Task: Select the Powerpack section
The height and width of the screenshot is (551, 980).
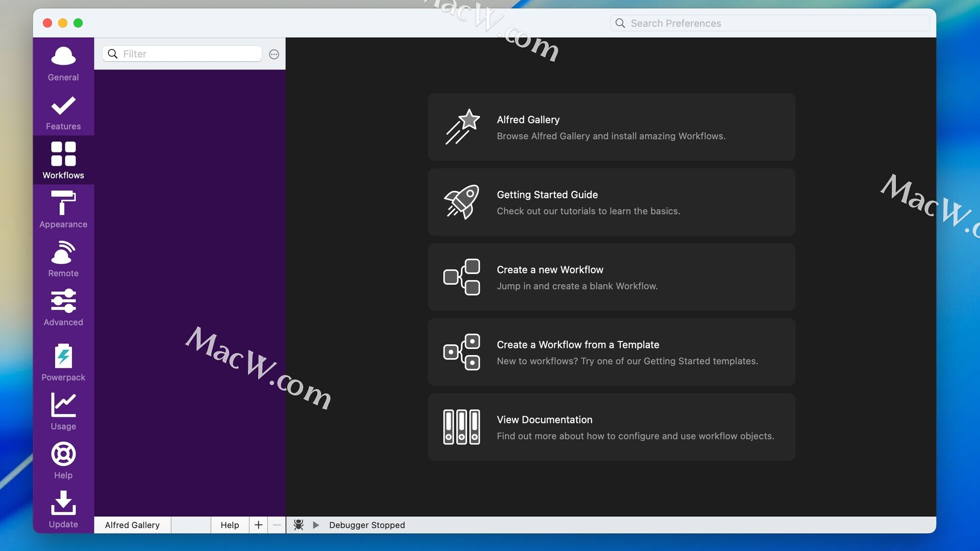Action: pos(63,362)
